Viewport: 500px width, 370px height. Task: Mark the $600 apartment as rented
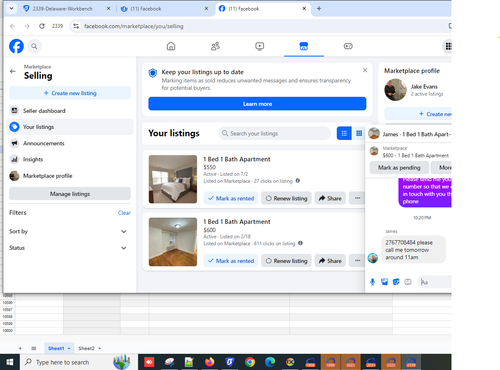click(231, 260)
